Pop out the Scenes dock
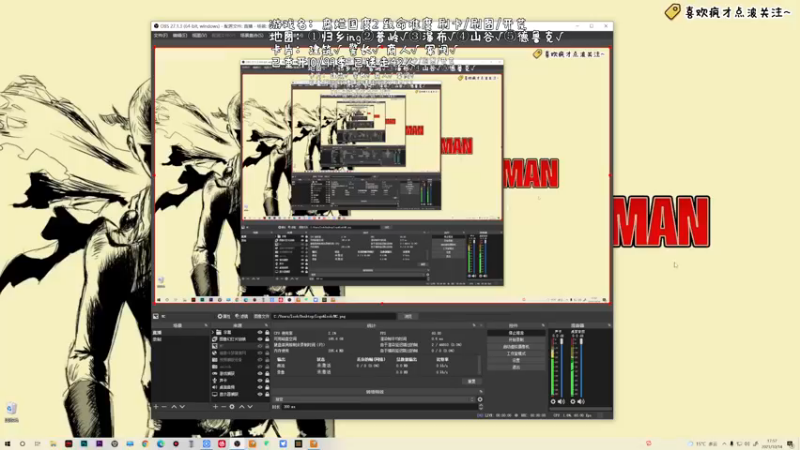 click(x=206, y=326)
